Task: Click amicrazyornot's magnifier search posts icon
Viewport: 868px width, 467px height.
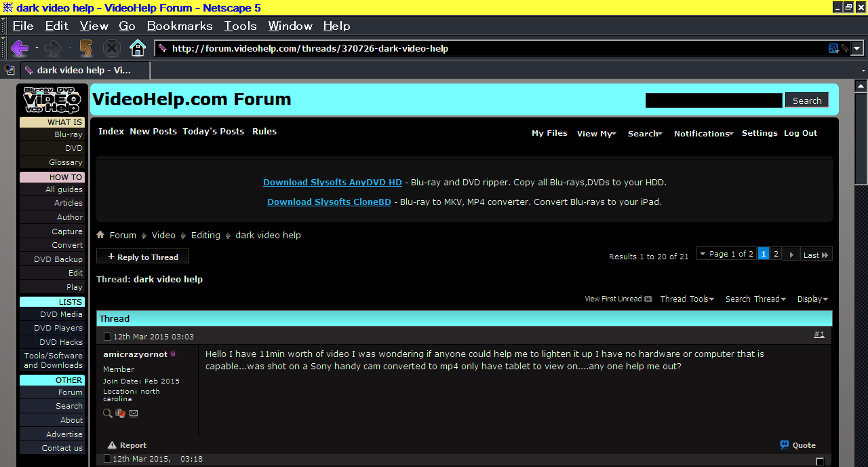Action: point(108,413)
